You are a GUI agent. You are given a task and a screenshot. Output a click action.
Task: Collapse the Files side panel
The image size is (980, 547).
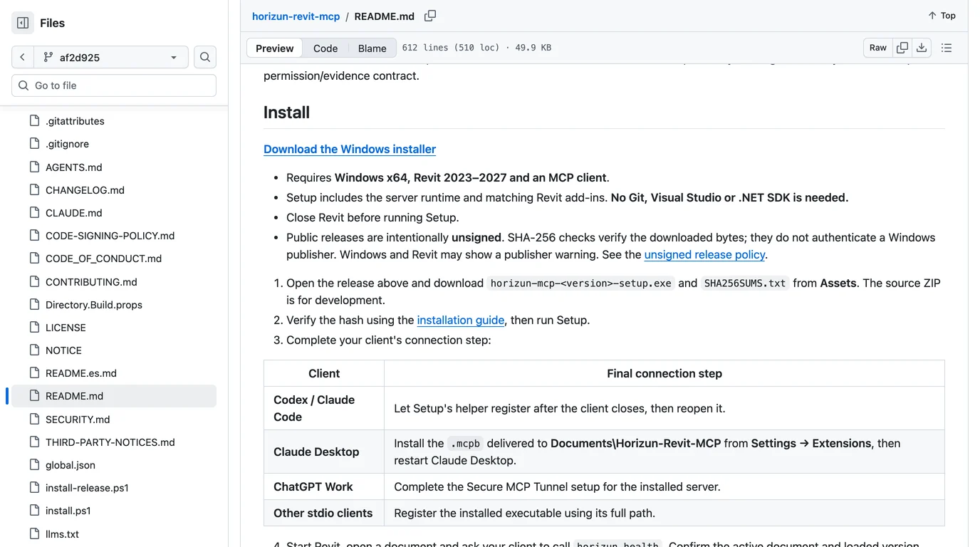[23, 23]
